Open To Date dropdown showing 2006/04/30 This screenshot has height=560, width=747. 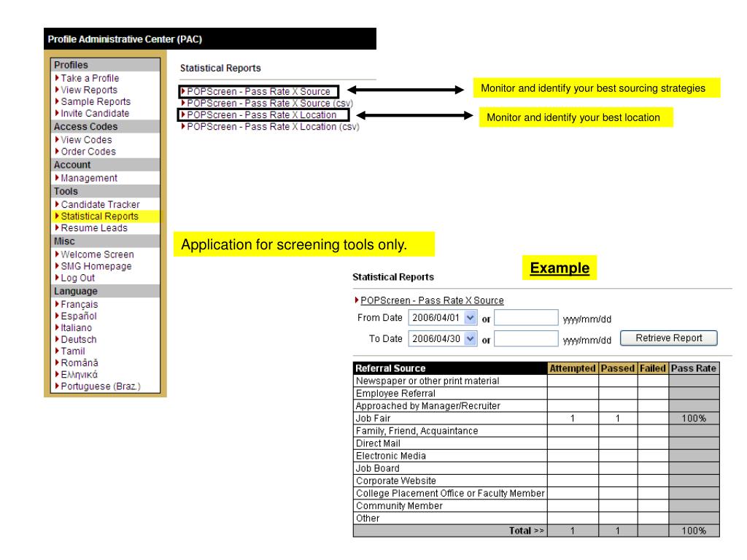click(x=443, y=338)
